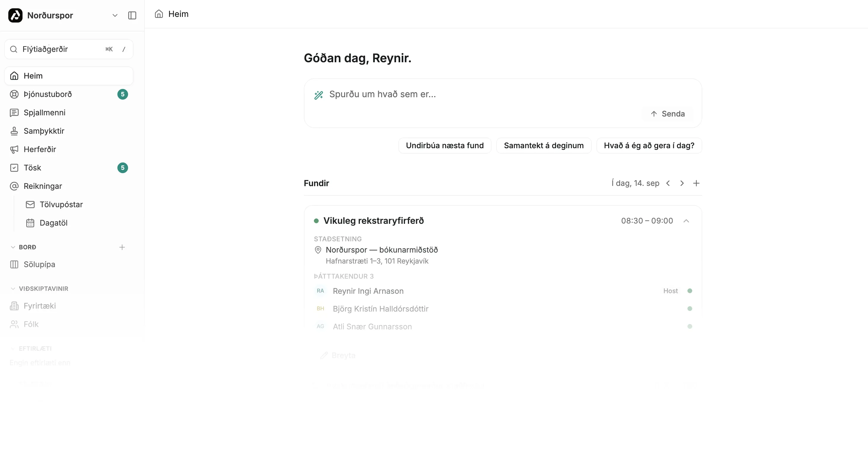Open Fyrirtæki in the sidebar
This screenshot has width=868, height=450.
[x=69, y=306]
